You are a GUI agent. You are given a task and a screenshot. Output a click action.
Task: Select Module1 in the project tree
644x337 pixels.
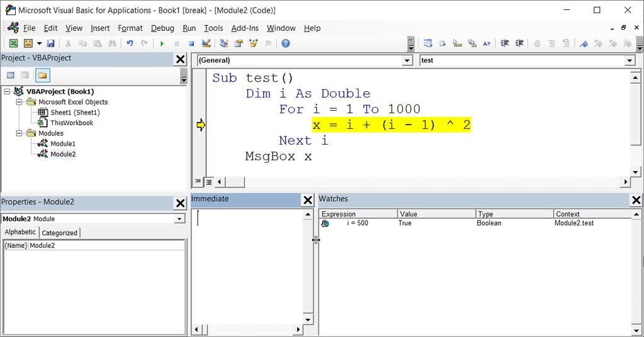point(62,143)
